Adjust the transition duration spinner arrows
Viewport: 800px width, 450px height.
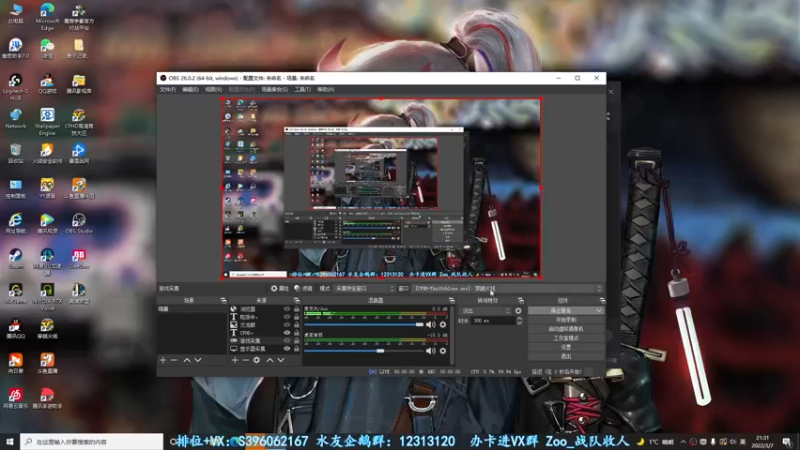click(519, 321)
